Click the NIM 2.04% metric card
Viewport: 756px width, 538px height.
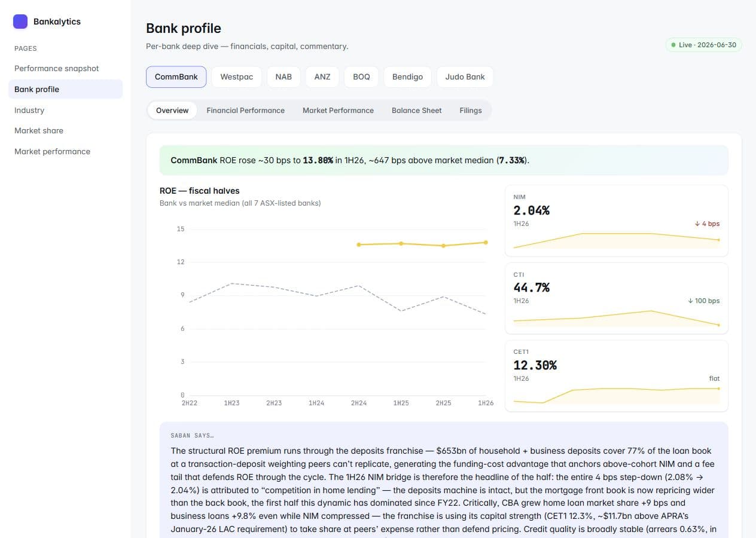(x=617, y=221)
